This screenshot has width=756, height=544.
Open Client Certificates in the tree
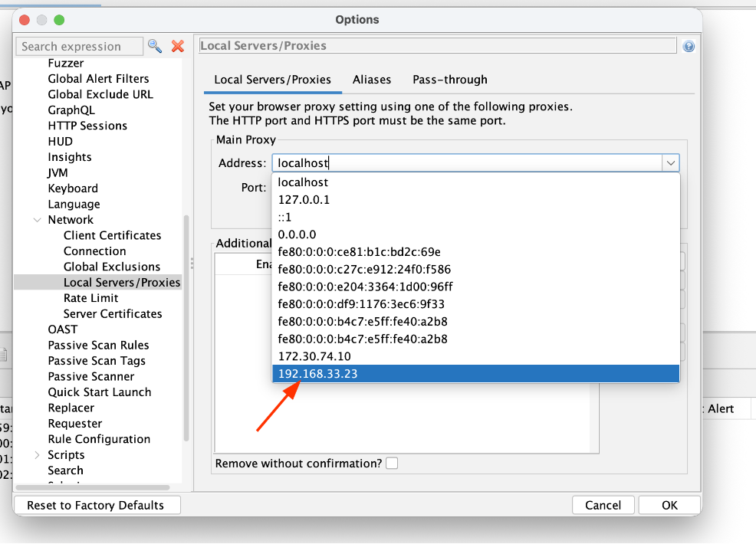pos(113,235)
